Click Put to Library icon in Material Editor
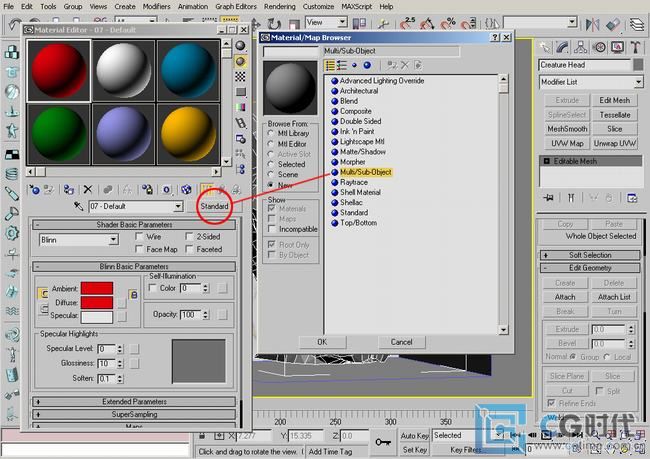Viewport: 650px width, 459px height. (147, 190)
